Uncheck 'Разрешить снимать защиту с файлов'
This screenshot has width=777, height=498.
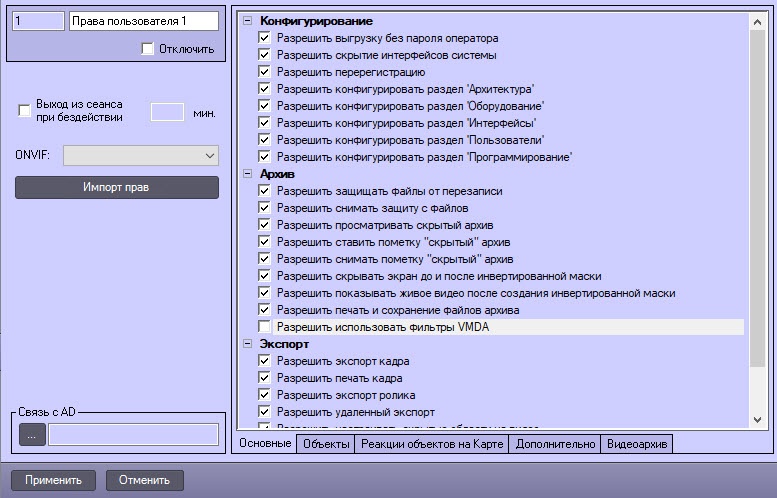(x=264, y=208)
